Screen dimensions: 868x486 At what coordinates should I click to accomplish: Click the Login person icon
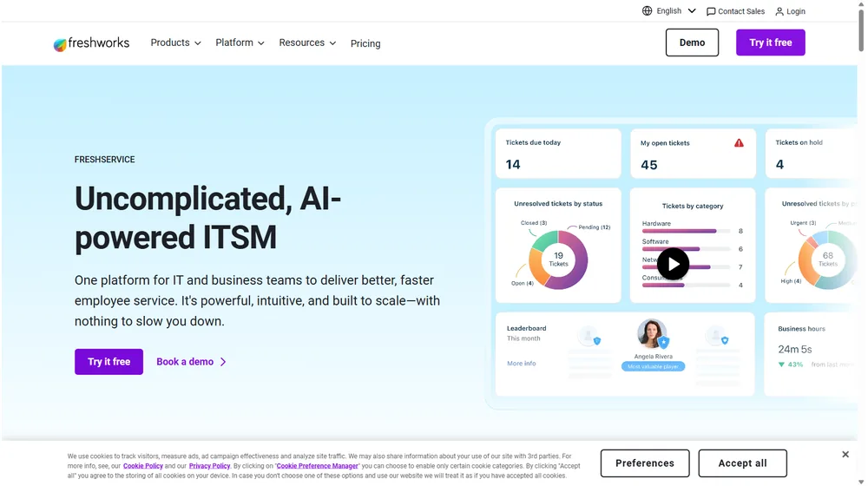tap(779, 11)
